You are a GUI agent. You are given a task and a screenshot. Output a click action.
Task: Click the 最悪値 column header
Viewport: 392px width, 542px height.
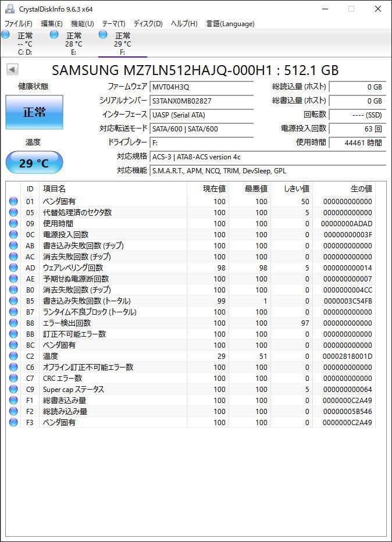(x=250, y=189)
